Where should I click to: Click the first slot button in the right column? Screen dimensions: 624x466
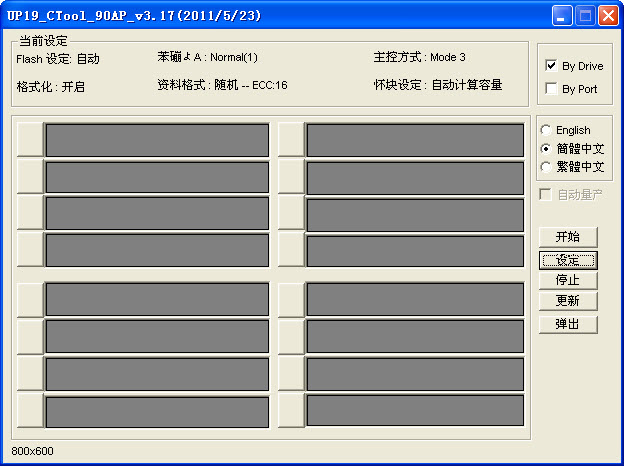(290, 140)
